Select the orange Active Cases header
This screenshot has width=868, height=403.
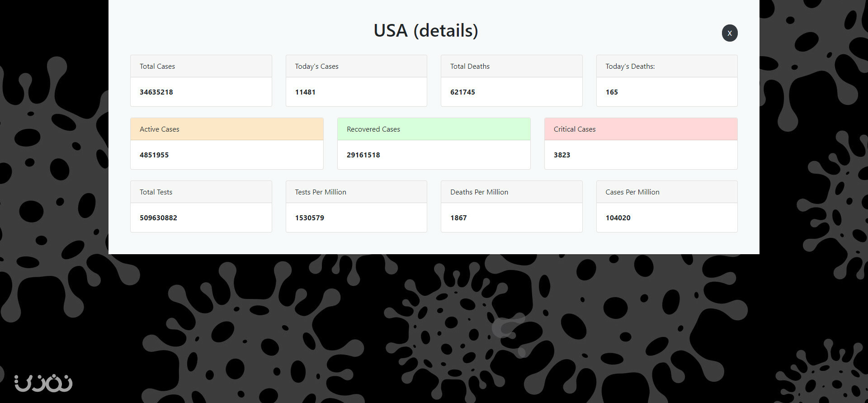click(227, 129)
